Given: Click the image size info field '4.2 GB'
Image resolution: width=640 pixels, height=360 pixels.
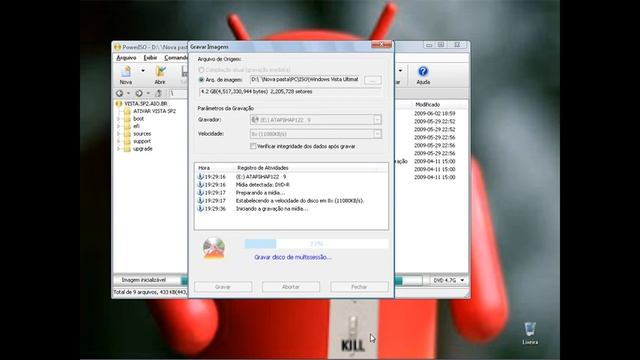Looking at the screenshot, I should 290,92.
